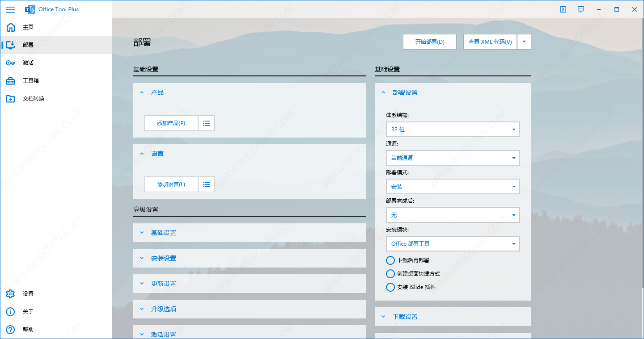Click the 查看 XML 代码(V) button
The height and width of the screenshot is (339, 644).
490,42
